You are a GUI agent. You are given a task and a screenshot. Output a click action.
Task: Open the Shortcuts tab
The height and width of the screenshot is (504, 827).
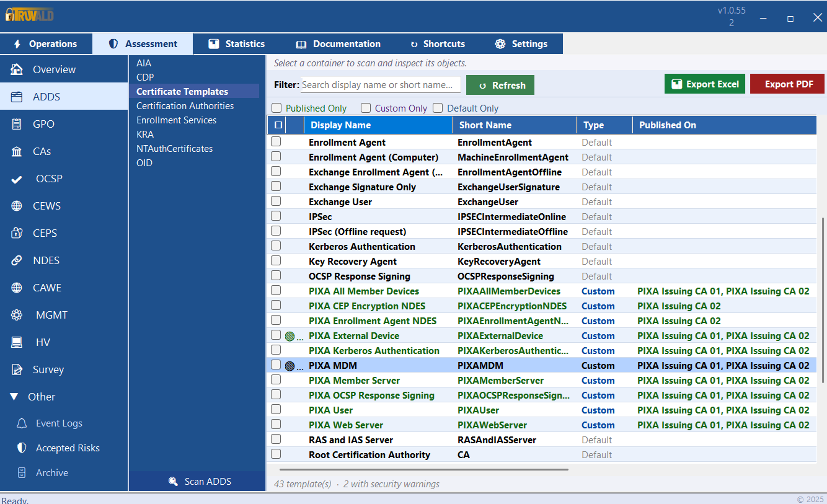coord(438,44)
